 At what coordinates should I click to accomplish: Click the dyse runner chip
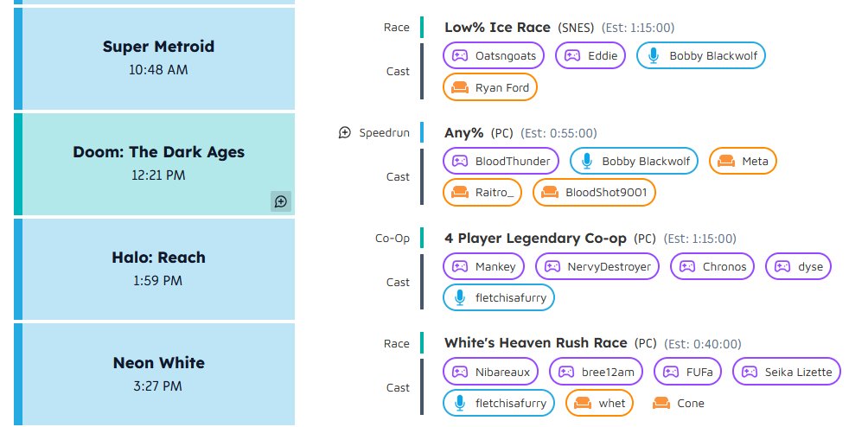(798, 266)
